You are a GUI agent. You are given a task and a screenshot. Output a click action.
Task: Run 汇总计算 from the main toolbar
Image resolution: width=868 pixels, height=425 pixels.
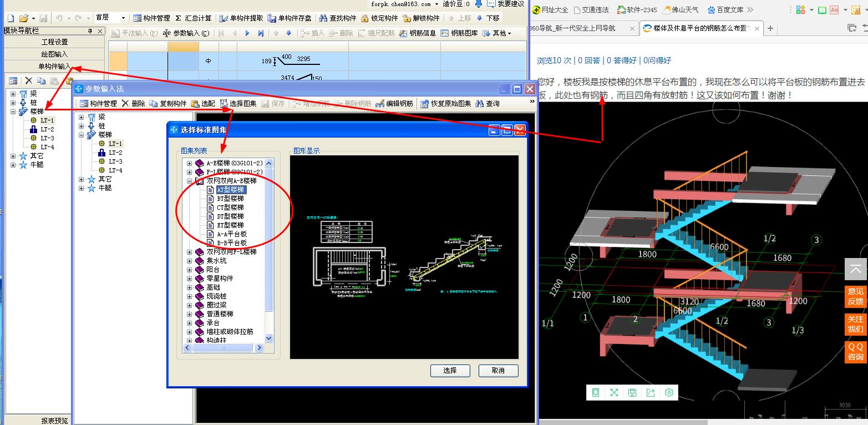click(194, 18)
